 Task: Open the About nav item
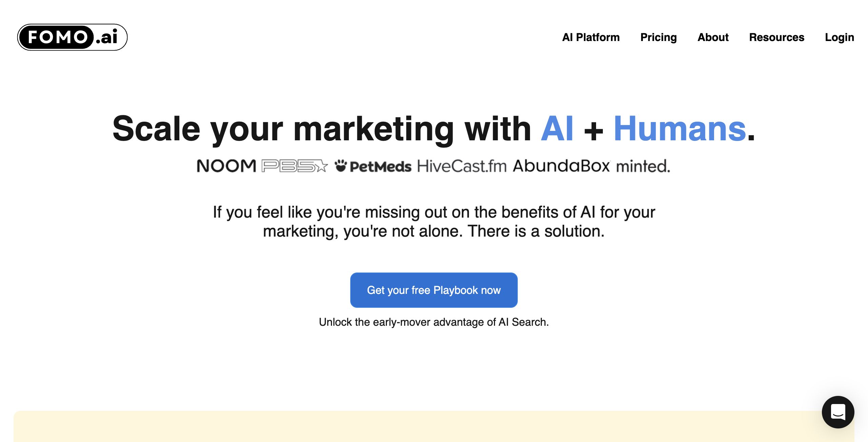(x=713, y=37)
